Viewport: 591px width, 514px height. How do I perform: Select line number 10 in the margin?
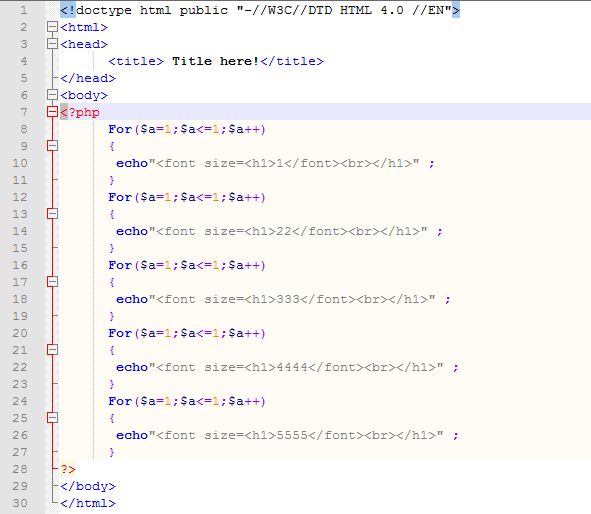point(20,163)
